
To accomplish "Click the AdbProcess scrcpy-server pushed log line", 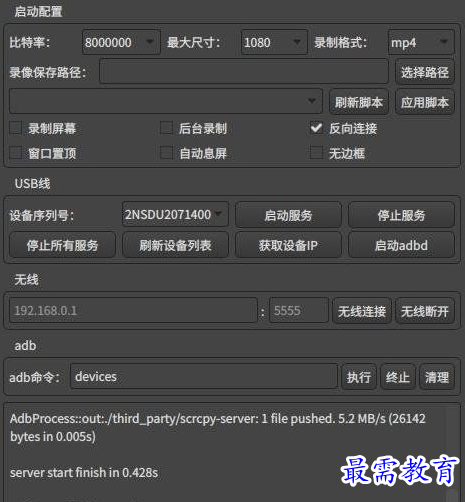I will pyautogui.click(x=218, y=427).
